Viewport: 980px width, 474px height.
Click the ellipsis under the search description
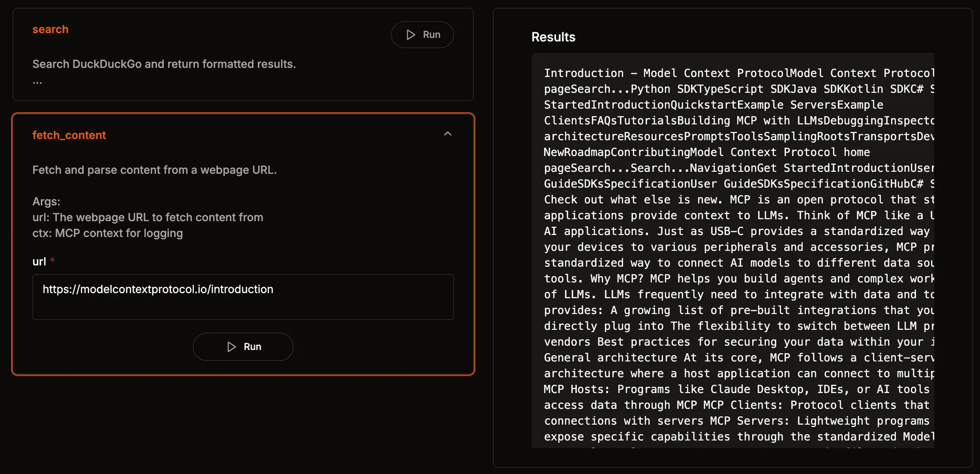37,82
